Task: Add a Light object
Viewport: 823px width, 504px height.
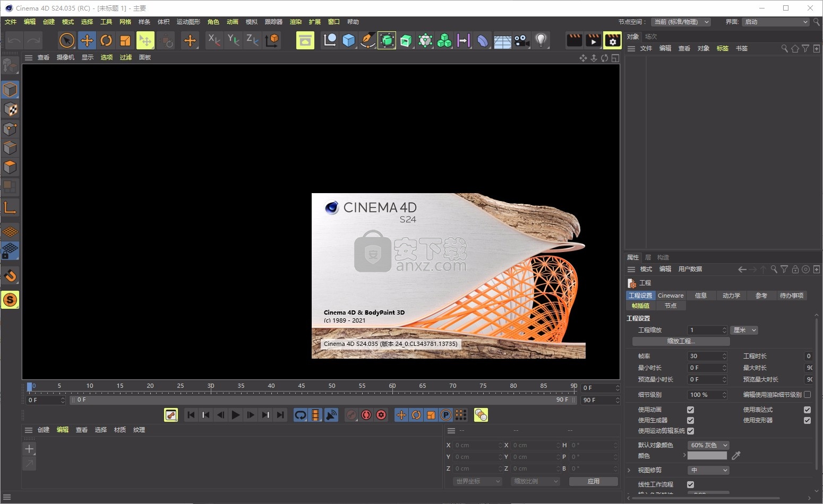Action: pos(541,40)
